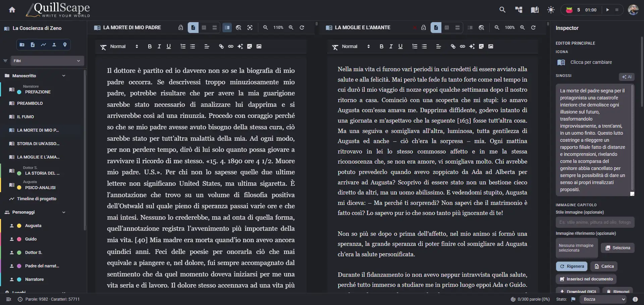Toggle lock on LA MORTE DI MIO PADRE editor
This screenshot has width=644, height=305.
click(181, 28)
